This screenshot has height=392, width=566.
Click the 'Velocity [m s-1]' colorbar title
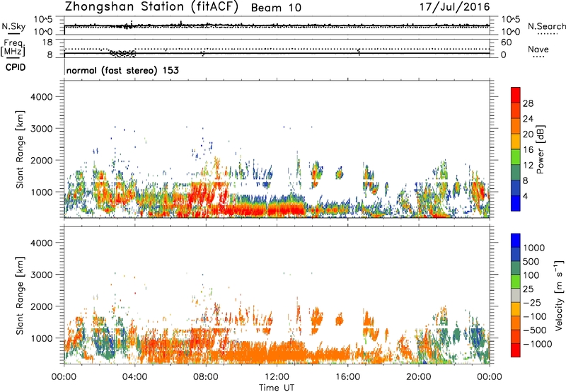[x=559, y=295]
